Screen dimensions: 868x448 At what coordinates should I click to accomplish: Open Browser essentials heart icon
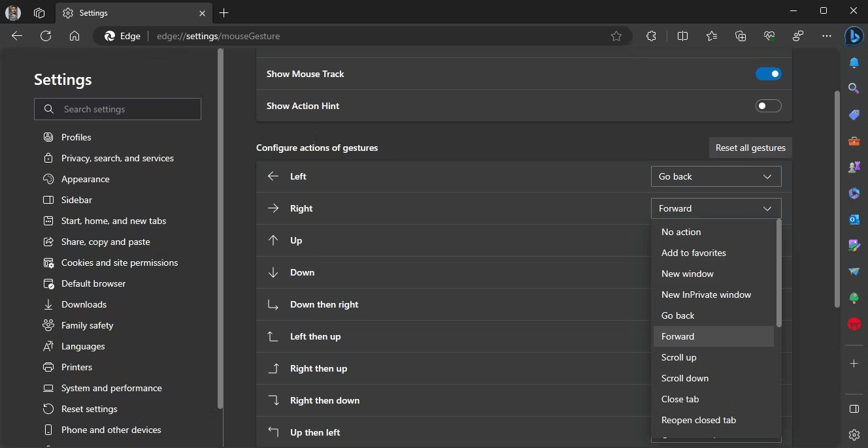pos(769,36)
